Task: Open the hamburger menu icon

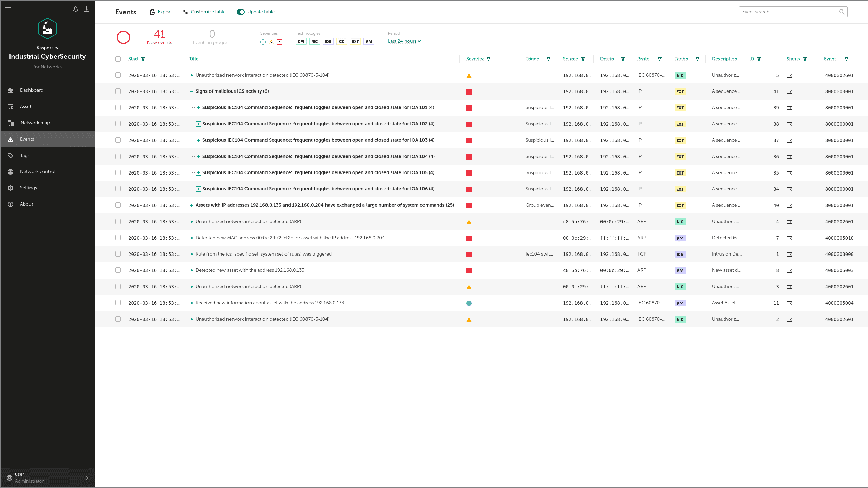Action: [8, 9]
